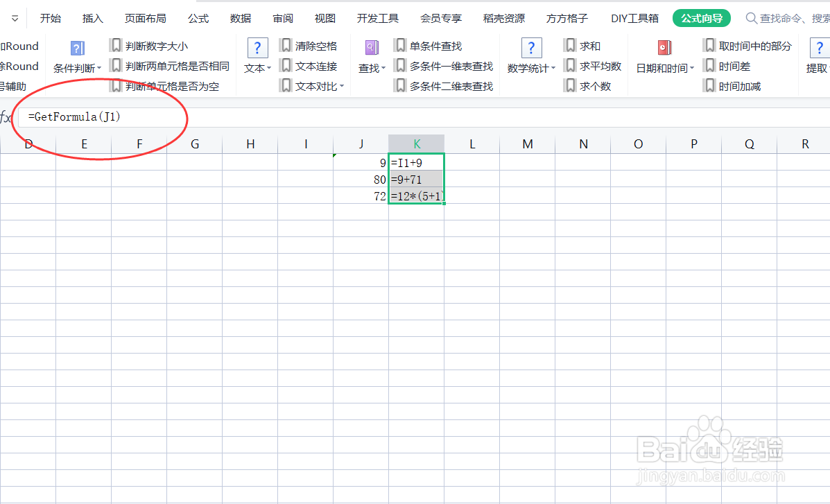Click the 判断数字大小 button

149,46
